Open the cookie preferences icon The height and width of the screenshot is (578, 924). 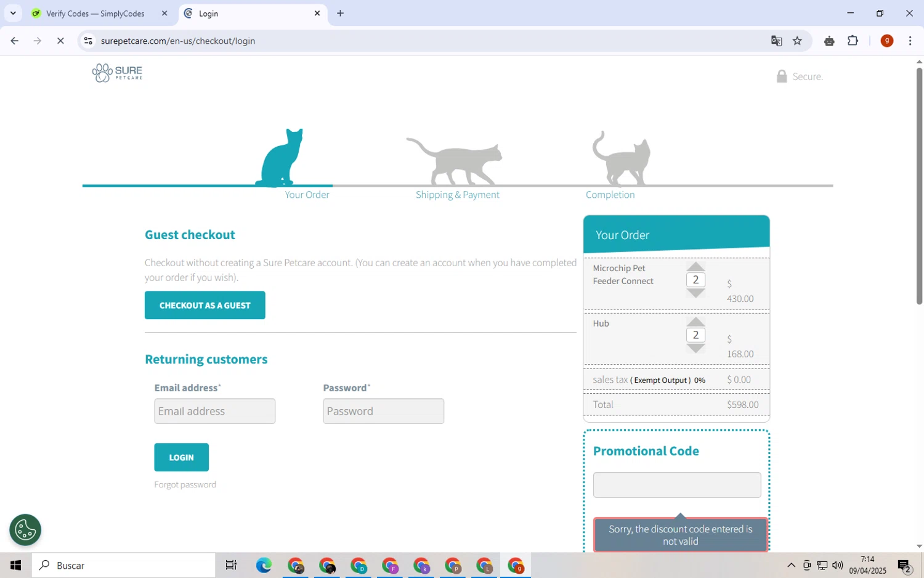click(x=25, y=530)
